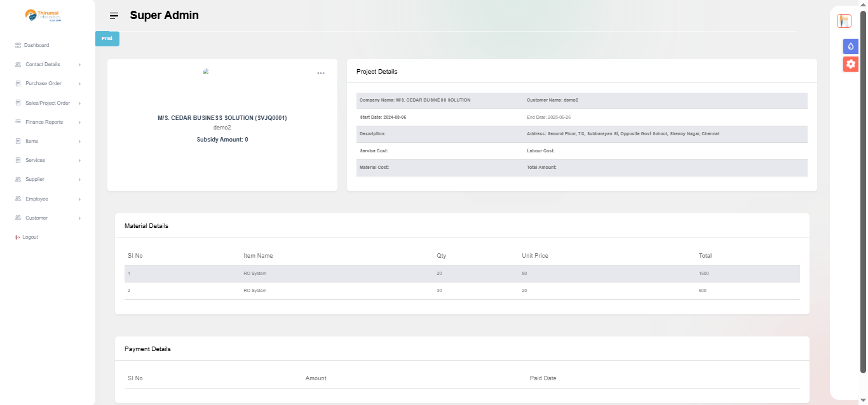Expand the Finance Reports submenu arrow

[x=79, y=122]
